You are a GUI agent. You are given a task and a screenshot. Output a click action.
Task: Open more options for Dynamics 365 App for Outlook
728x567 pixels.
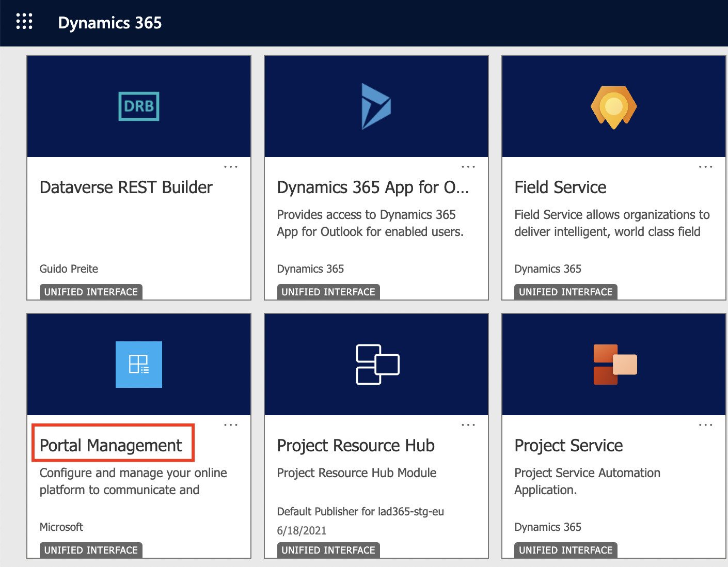click(468, 167)
